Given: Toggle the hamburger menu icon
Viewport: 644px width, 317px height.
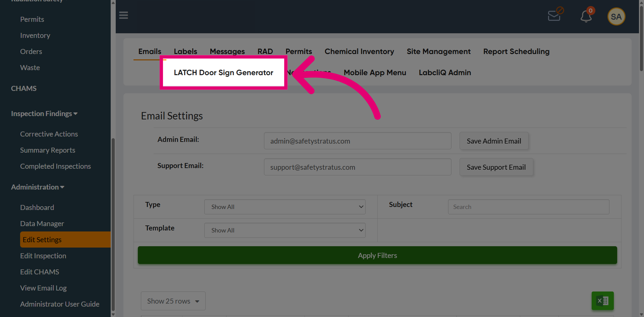Looking at the screenshot, I should (123, 15).
